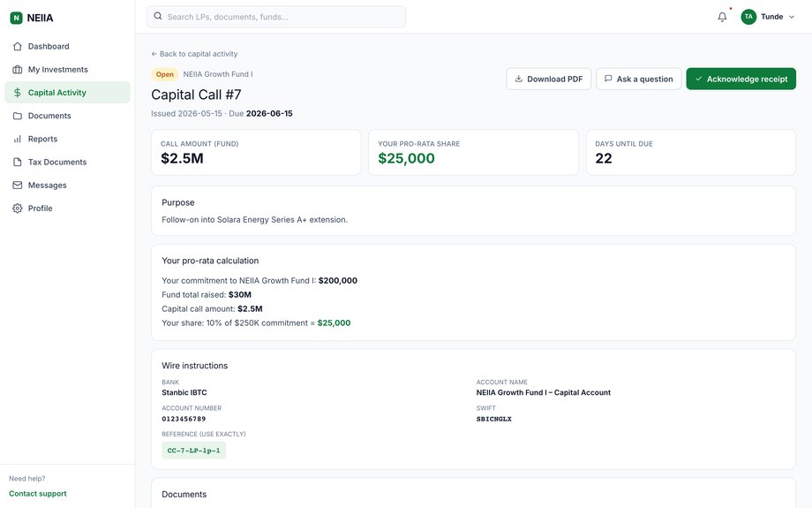
Task: Click SWIFT code SBICNGLX
Action: coord(494,419)
